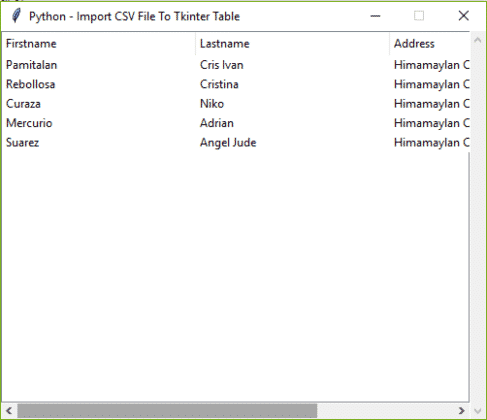This screenshot has height=420, width=487.
Task: Click the horizontal scrollbar thumb
Action: 167,411
